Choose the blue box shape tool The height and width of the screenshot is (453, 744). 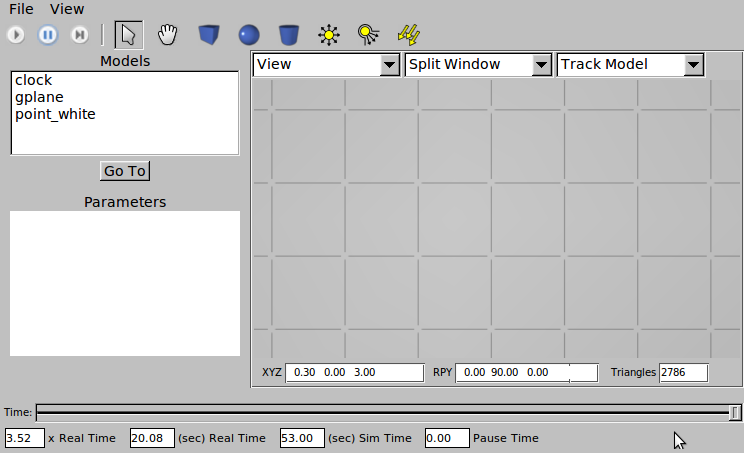(x=208, y=35)
